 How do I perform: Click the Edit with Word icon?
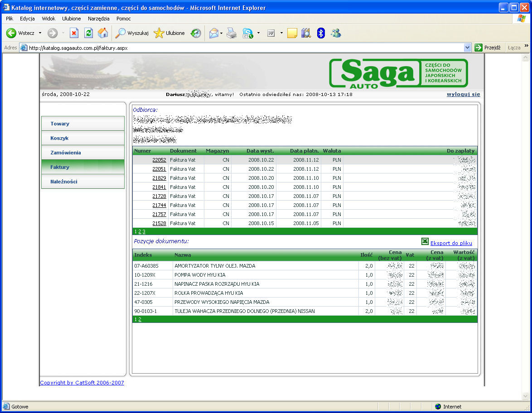[x=271, y=33]
